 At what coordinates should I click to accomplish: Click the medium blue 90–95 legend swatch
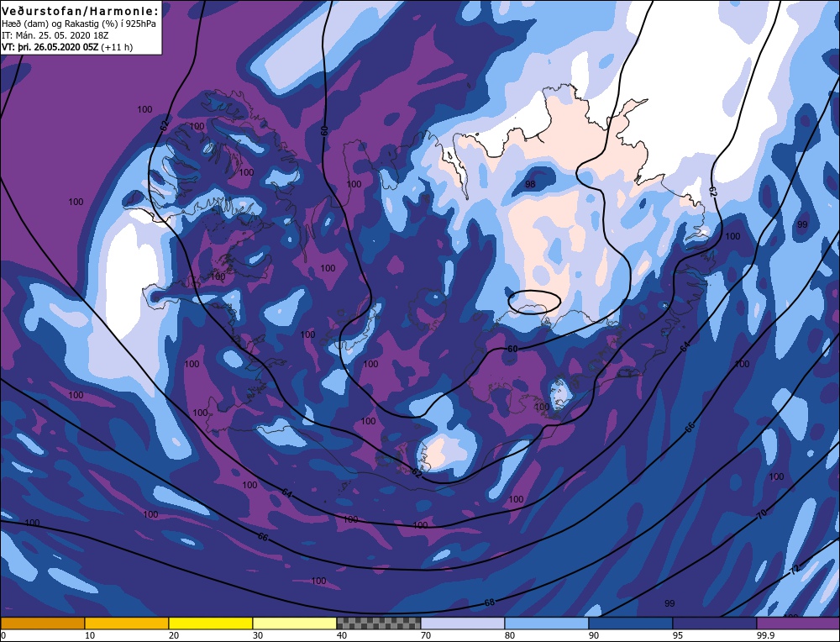631,623
